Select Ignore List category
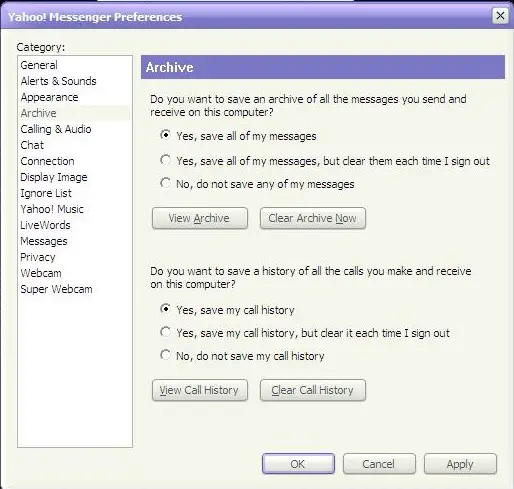The image size is (514, 489). [x=46, y=193]
